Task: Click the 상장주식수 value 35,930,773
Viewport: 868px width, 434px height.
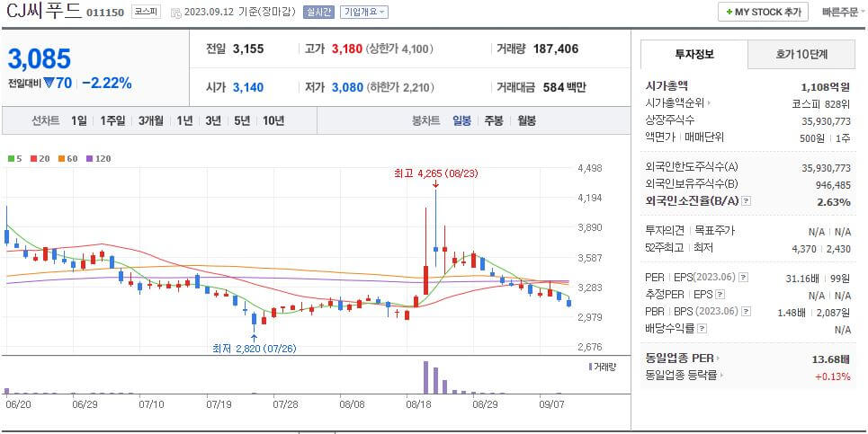Action: tap(826, 120)
